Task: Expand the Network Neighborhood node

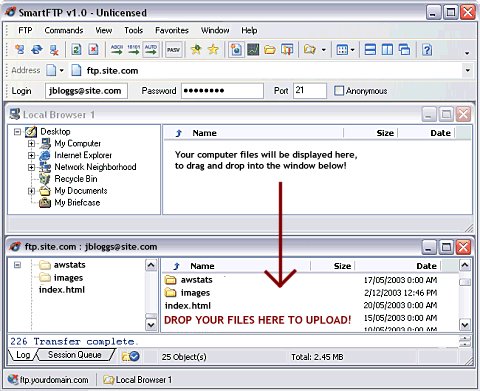Action: (x=31, y=167)
